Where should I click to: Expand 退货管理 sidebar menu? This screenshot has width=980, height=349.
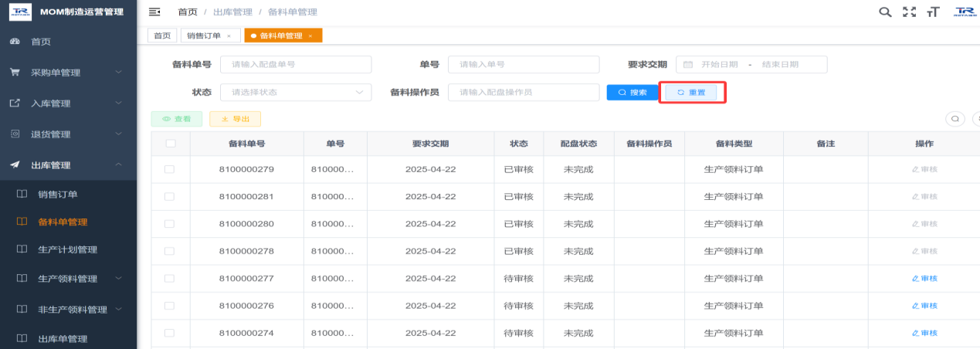[118, 134]
